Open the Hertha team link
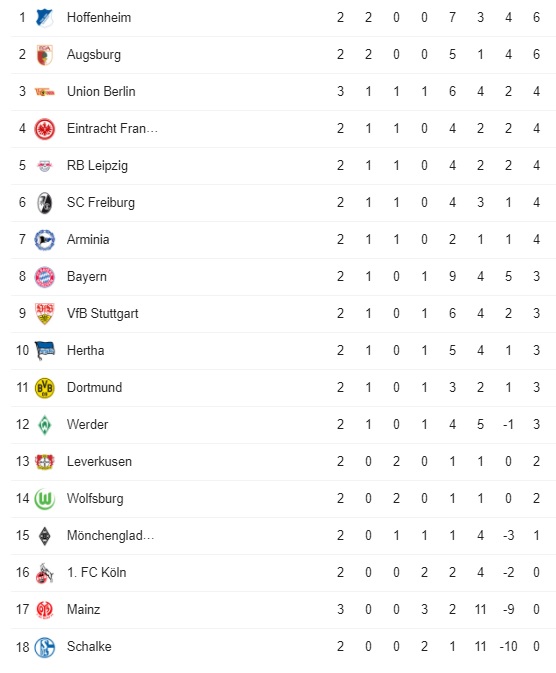 (85, 351)
